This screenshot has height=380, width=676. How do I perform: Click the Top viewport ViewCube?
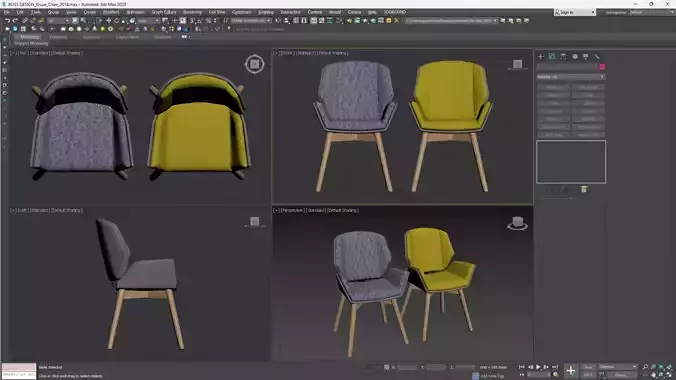click(x=254, y=64)
